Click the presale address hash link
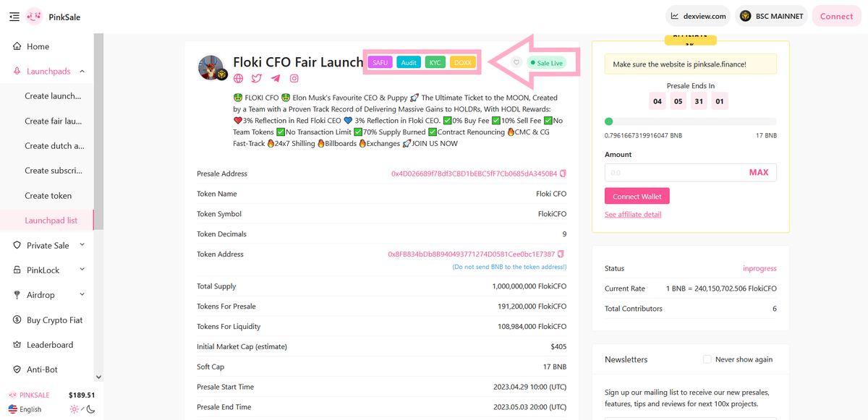 pyautogui.click(x=474, y=173)
